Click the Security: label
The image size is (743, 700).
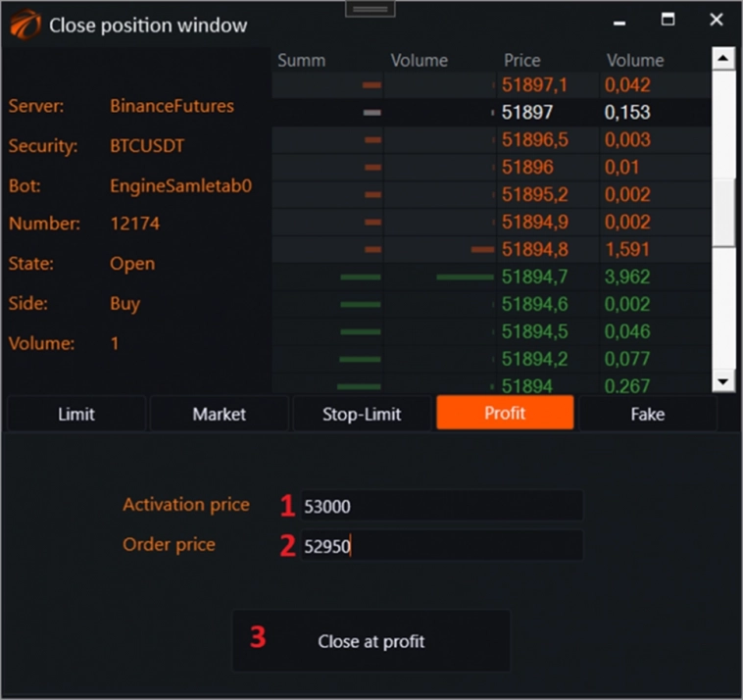pos(43,145)
